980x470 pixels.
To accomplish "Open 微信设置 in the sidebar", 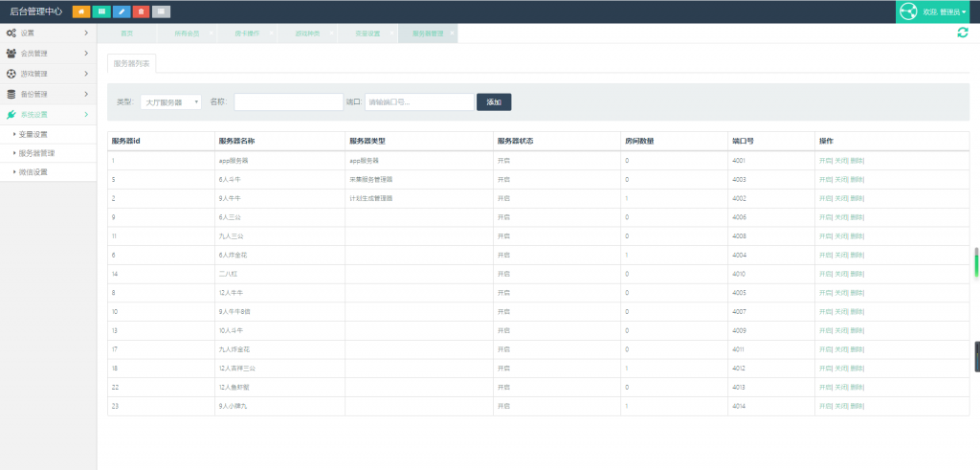I will point(33,172).
